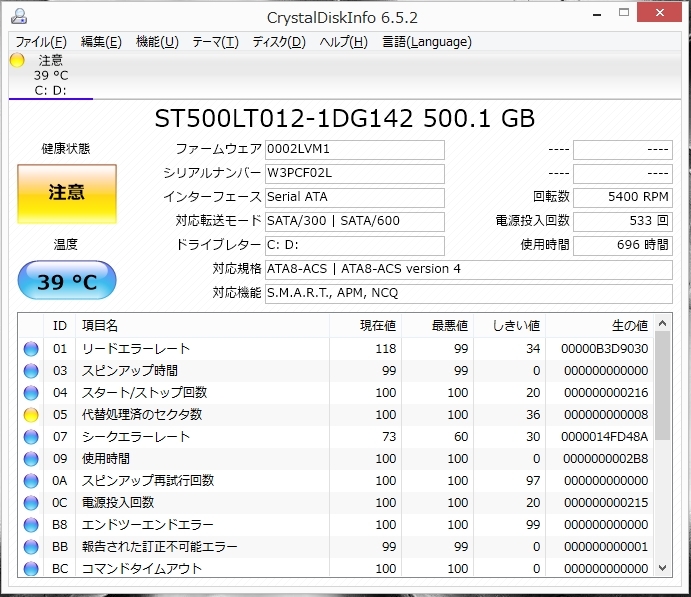Open the 言語(Language) menu
Screen dimensions: 691x597
pos(427,42)
